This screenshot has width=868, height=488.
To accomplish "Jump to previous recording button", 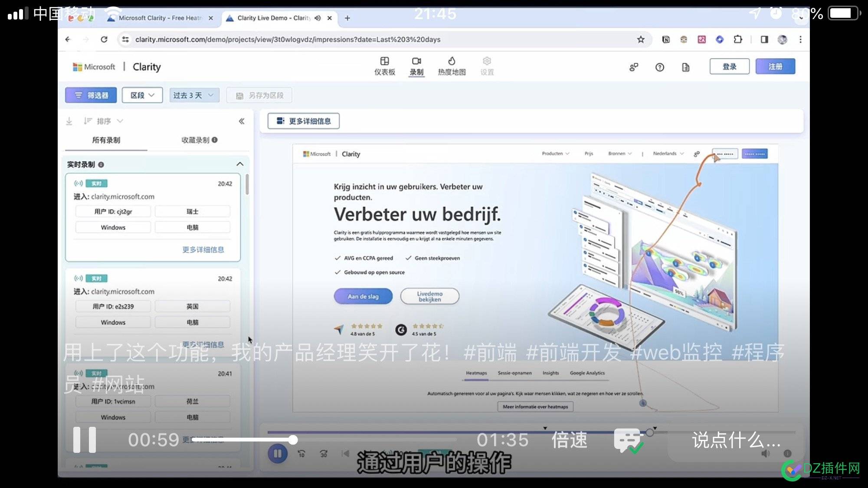I will (345, 454).
